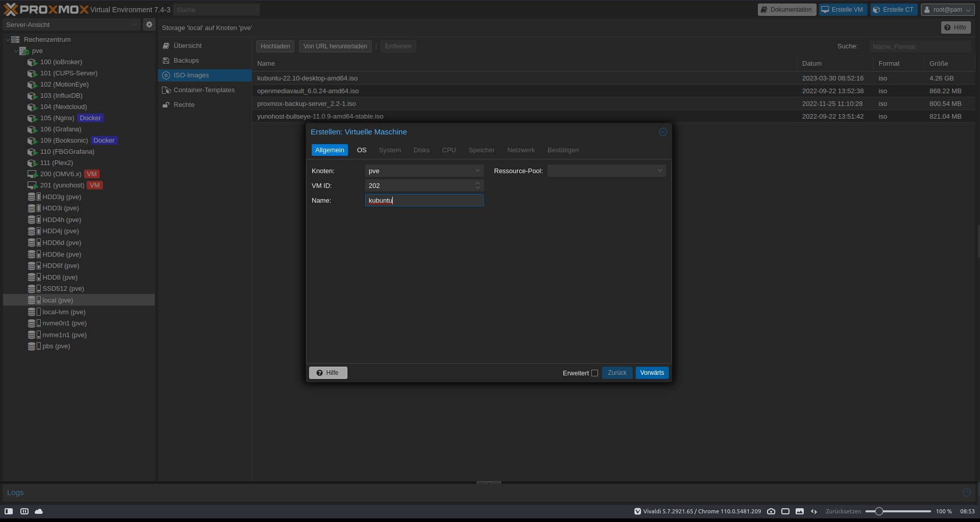Screen dimensions: 980x522
Task: Collapse the pve tree node
Action: pyautogui.click(x=16, y=51)
